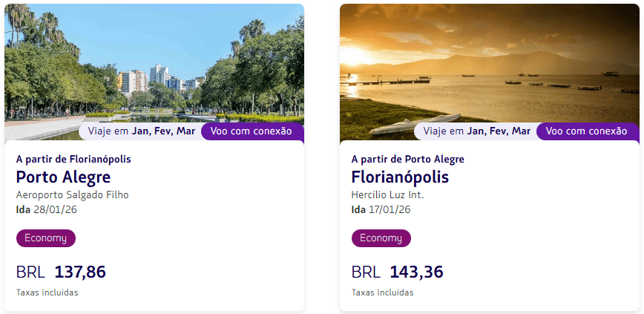The image size is (644, 314).
Task: Select Economy badge on Porto Alegre card
Action: 46,238
